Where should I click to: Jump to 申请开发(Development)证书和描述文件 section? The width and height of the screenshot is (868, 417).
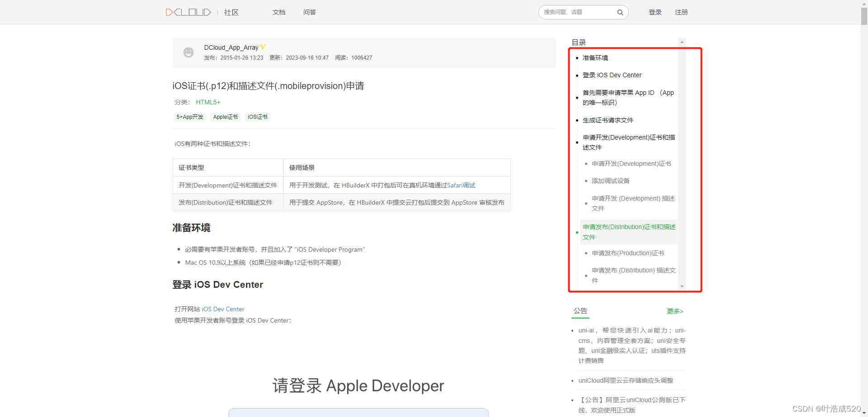pyautogui.click(x=628, y=142)
